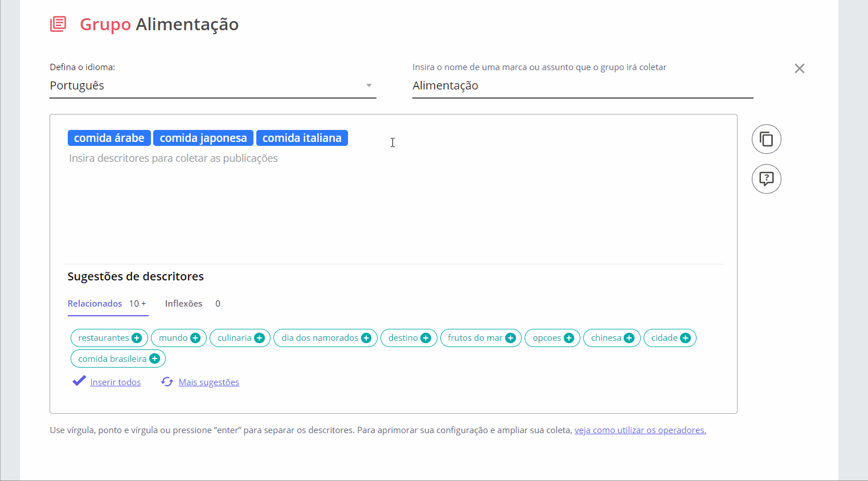This screenshot has width=868, height=481.
Task: Load more with 'Mais sugestões' link
Action: coord(208,382)
